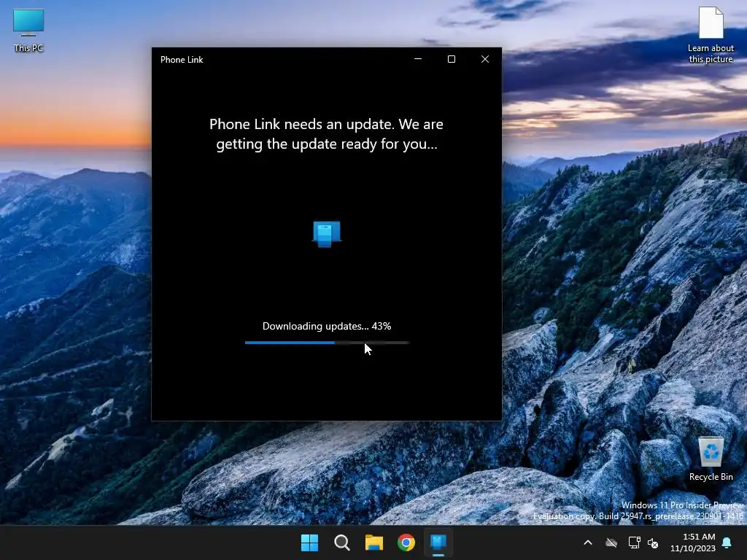Open the network status tray icon
The width and height of the screenshot is (747, 560).
[634, 542]
